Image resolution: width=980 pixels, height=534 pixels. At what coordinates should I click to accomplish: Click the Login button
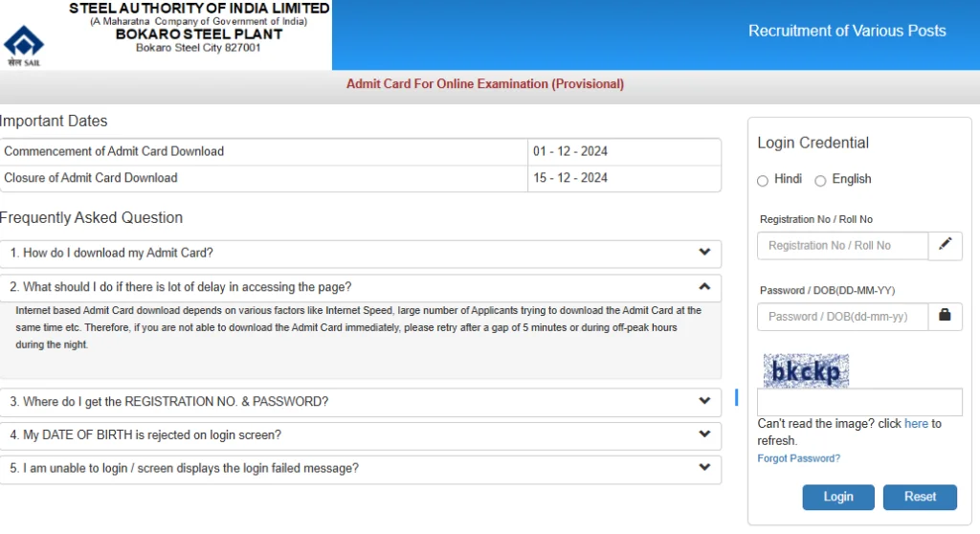(x=838, y=497)
